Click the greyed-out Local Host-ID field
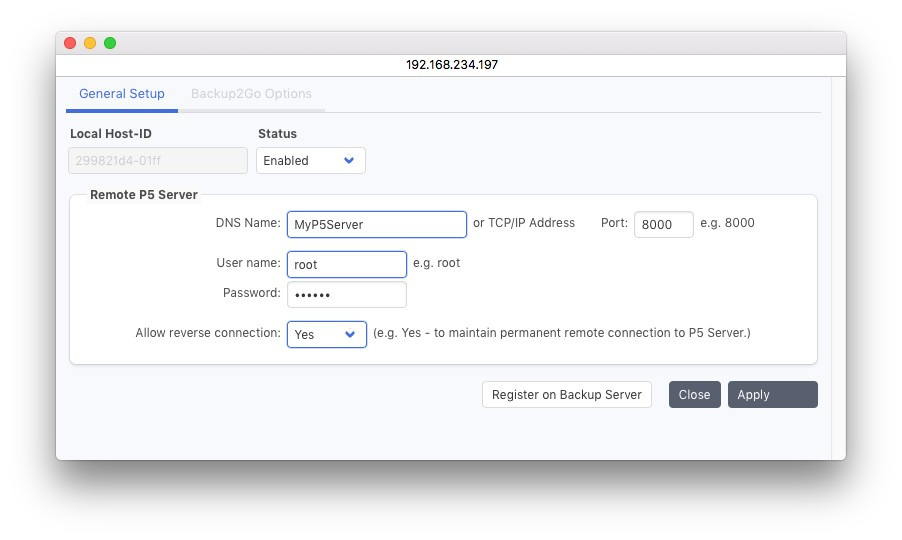902x540 pixels. click(x=158, y=161)
